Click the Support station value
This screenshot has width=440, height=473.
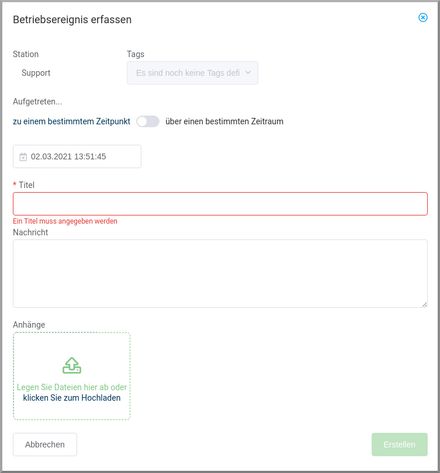click(36, 73)
